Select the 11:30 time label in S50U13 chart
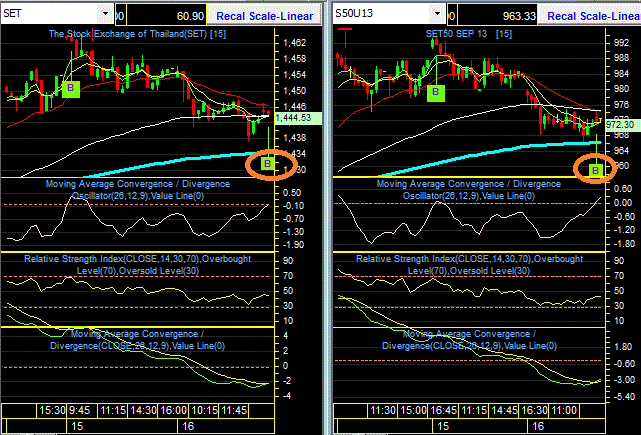The image size is (641, 435). click(x=383, y=410)
